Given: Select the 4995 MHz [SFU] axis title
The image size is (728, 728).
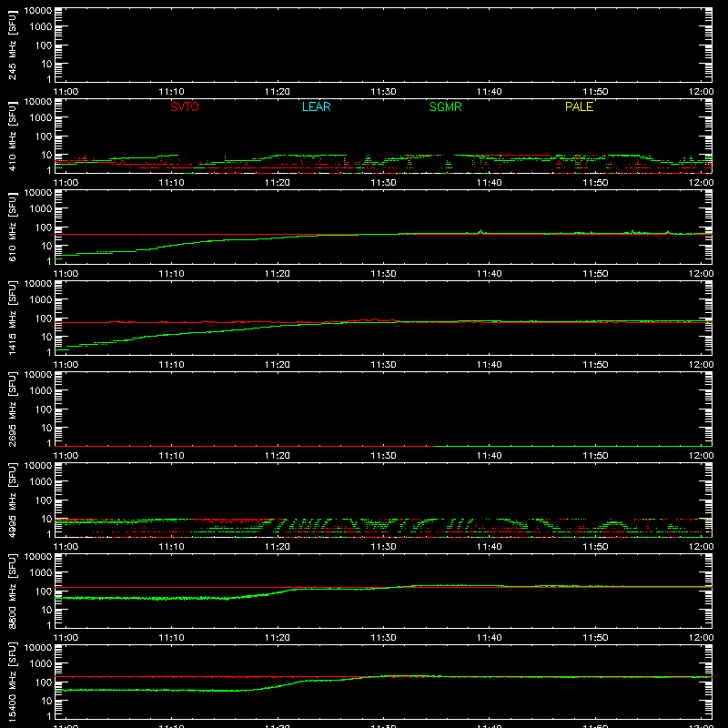Looking at the screenshot, I should click(x=13, y=500).
